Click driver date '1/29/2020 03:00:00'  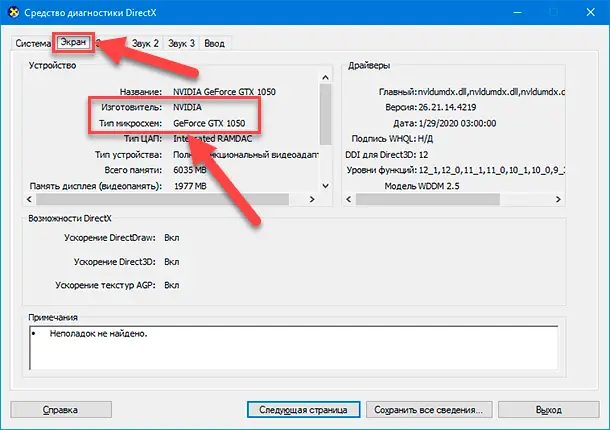coord(457,123)
